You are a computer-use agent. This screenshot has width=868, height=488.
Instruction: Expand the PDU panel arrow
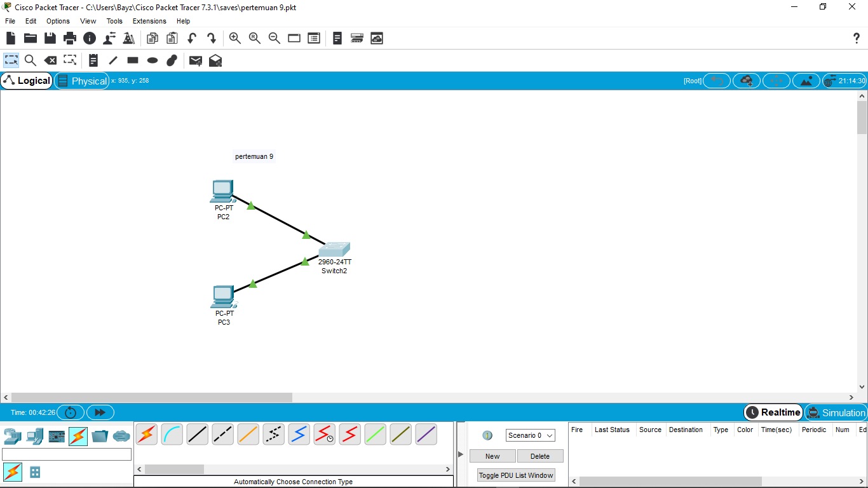point(461,454)
